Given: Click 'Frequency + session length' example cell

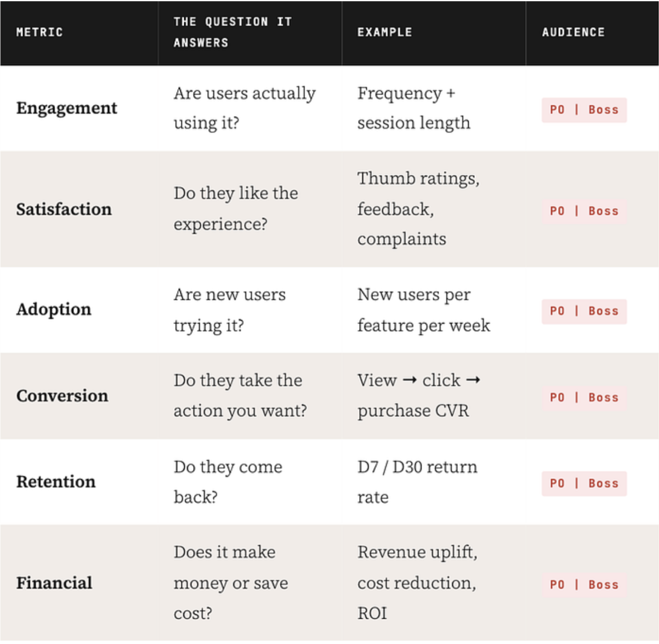Looking at the screenshot, I should click(414, 108).
